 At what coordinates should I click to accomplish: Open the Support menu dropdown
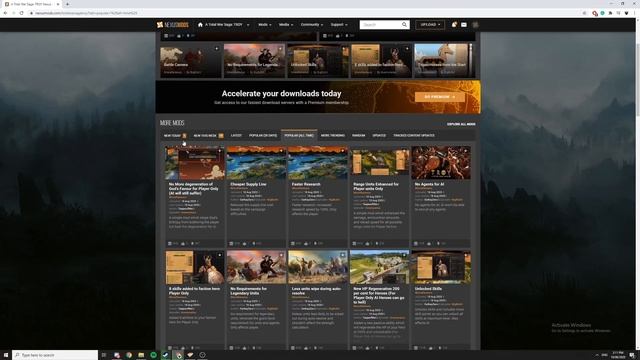(339, 25)
